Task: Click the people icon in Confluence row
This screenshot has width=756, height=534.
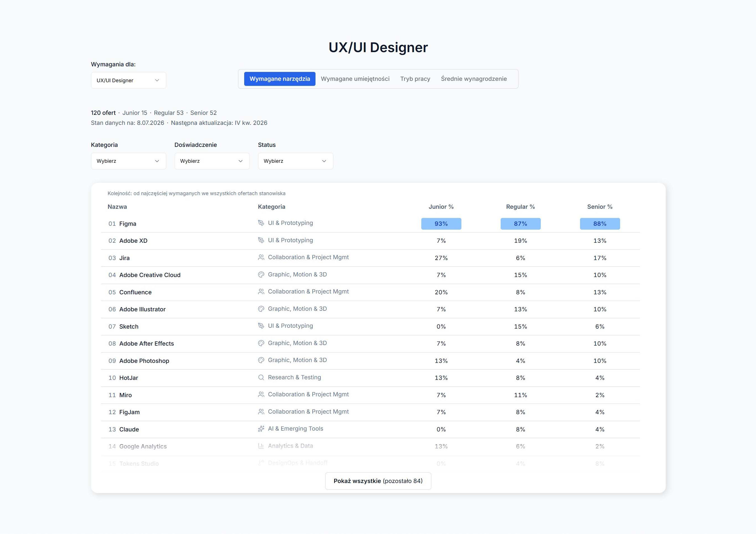Action: (261, 292)
